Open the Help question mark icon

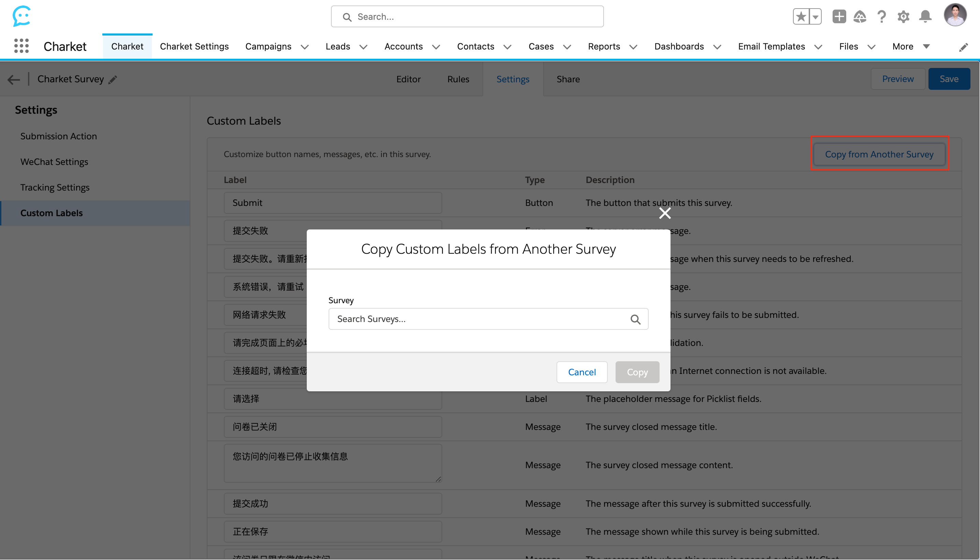point(882,16)
